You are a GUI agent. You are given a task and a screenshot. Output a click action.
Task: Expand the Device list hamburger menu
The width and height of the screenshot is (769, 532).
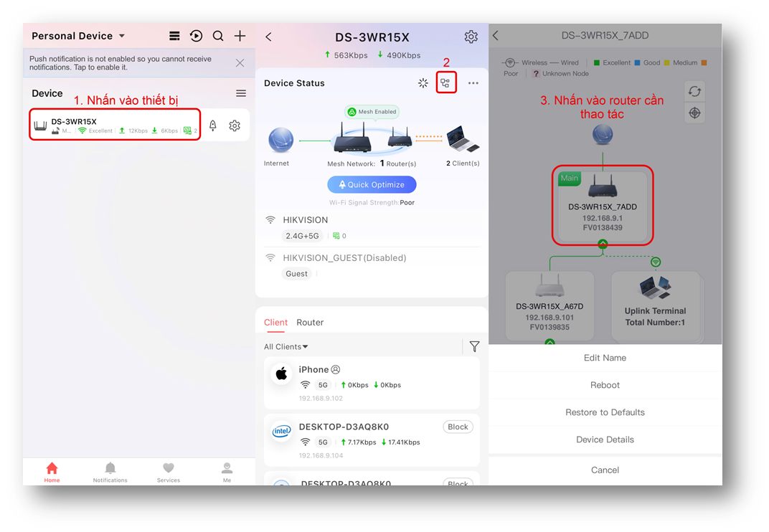241,93
